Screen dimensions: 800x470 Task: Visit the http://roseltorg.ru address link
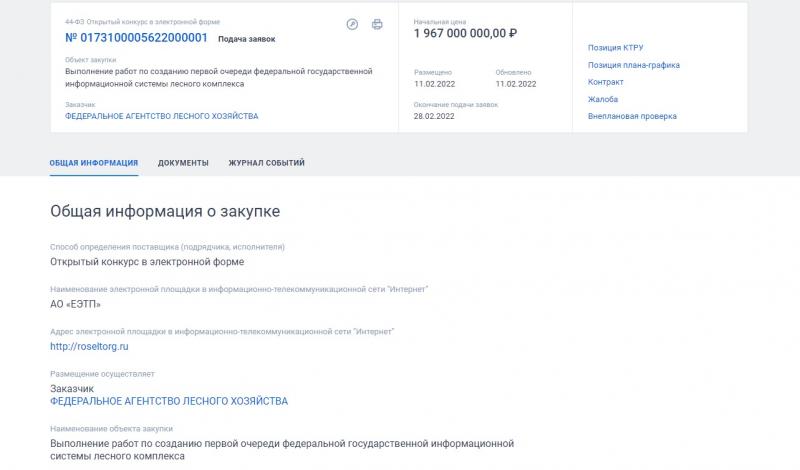pyautogui.click(x=89, y=346)
